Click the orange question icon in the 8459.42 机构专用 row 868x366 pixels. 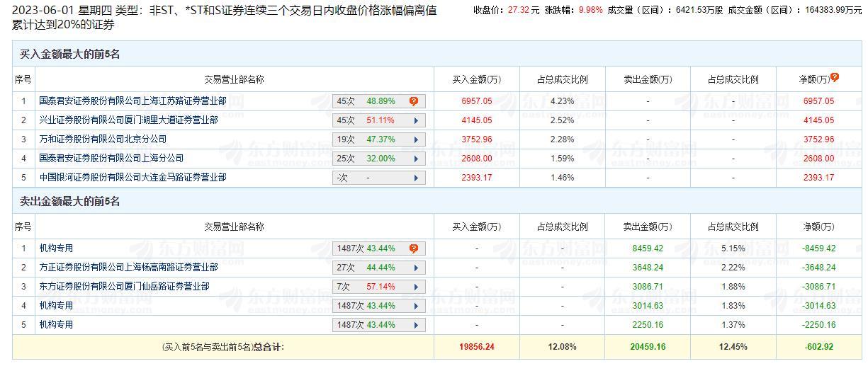click(414, 248)
